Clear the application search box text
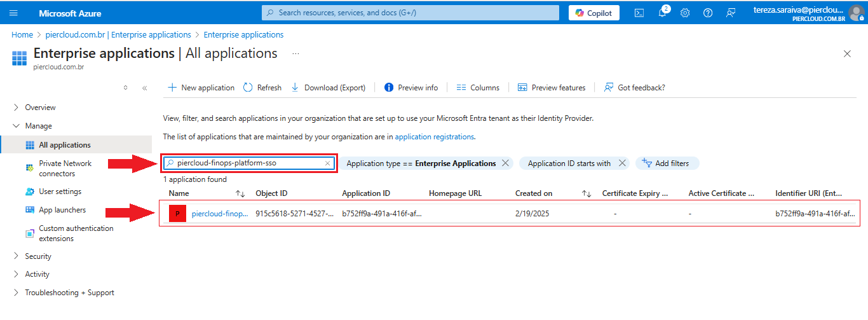The height and width of the screenshot is (320, 868). (x=328, y=163)
